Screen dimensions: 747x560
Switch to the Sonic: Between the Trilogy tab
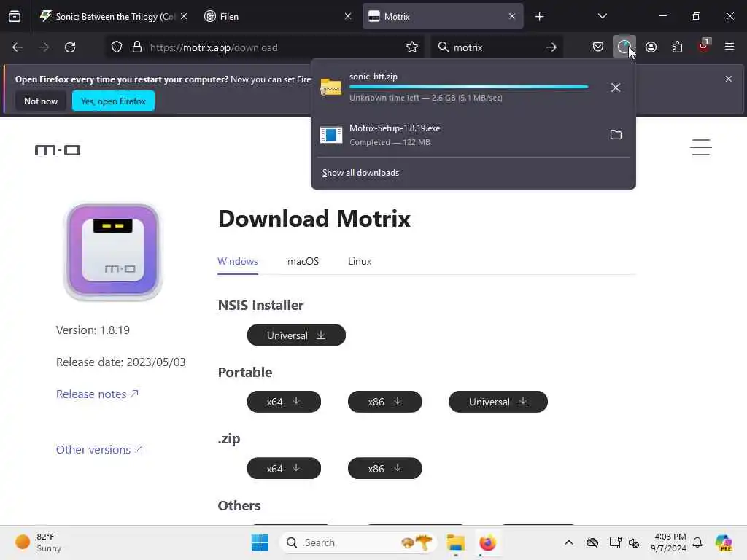(x=113, y=16)
